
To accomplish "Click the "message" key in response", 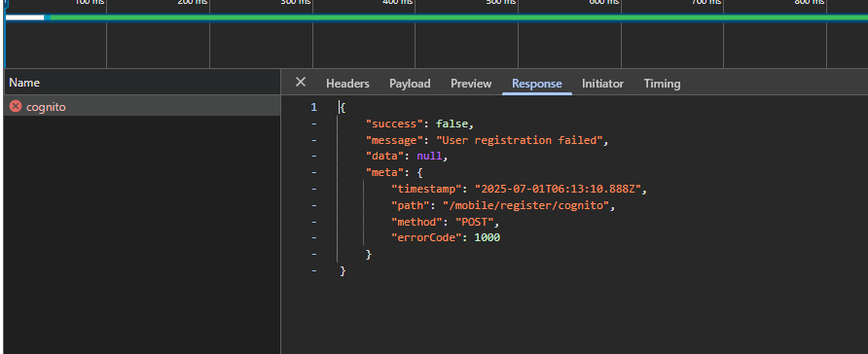I will tap(394, 140).
